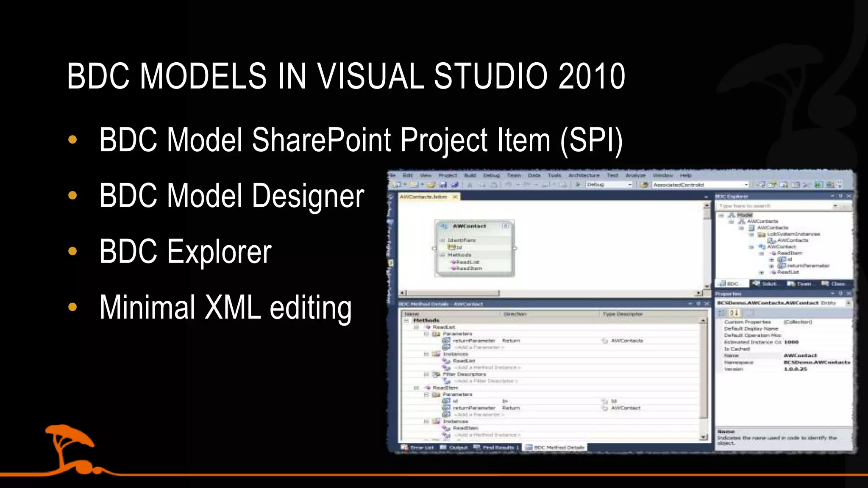This screenshot has height=488, width=868.
Task: Expand the ReadList node in BDC Explorer
Action: 762,272
